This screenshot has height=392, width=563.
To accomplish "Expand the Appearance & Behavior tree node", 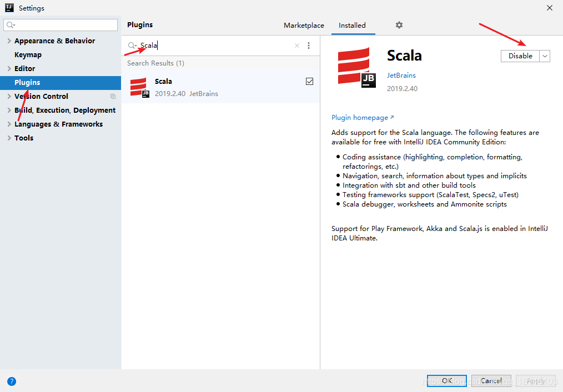I will point(9,41).
